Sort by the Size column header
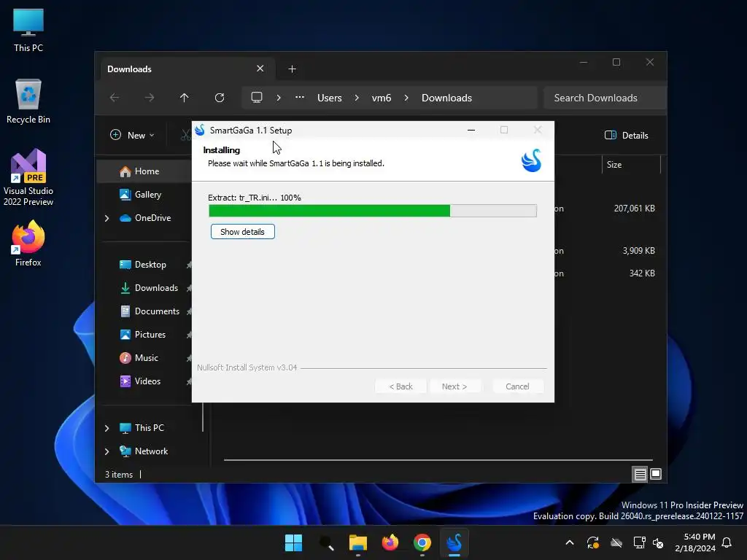This screenshot has height=560, width=747. pos(631,165)
